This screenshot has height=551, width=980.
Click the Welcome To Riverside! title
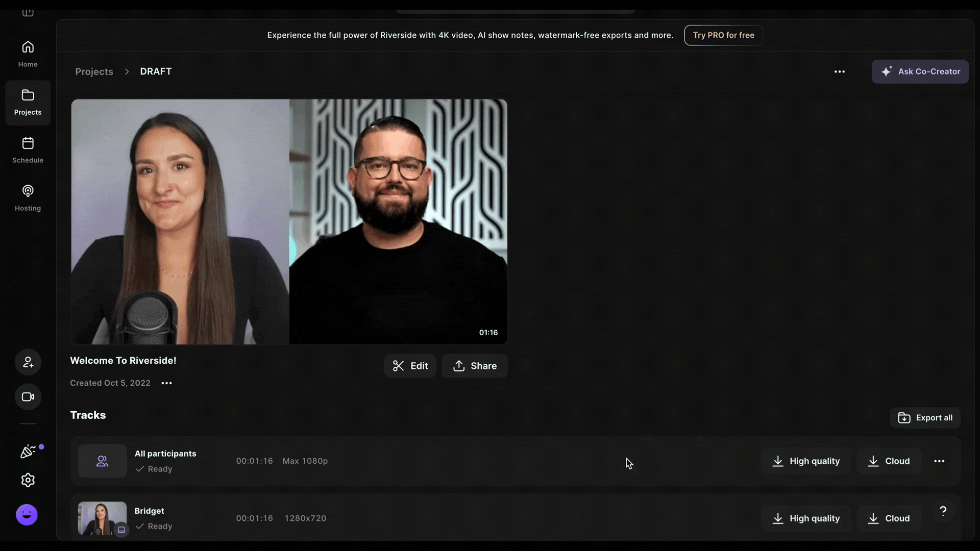pyautogui.click(x=123, y=361)
